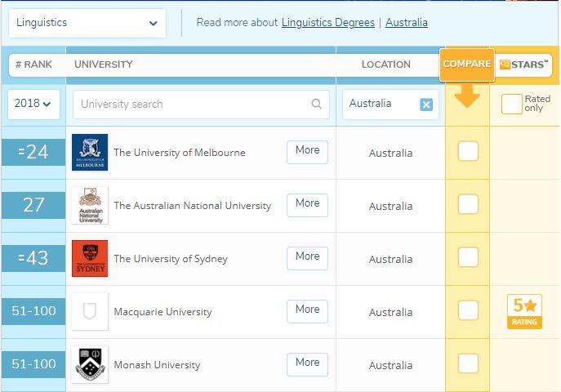
Task: Follow the Linguistics Degrees link
Action: tap(328, 23)
